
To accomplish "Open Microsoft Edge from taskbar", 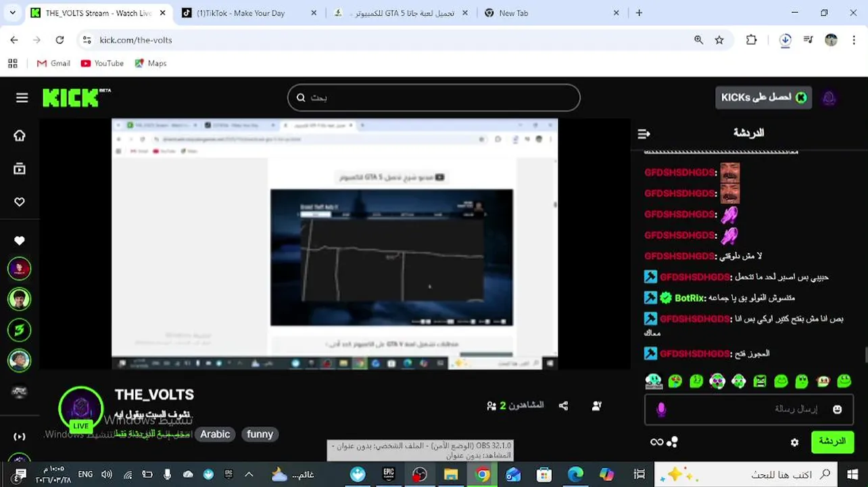I will click(x=575, y=475).
